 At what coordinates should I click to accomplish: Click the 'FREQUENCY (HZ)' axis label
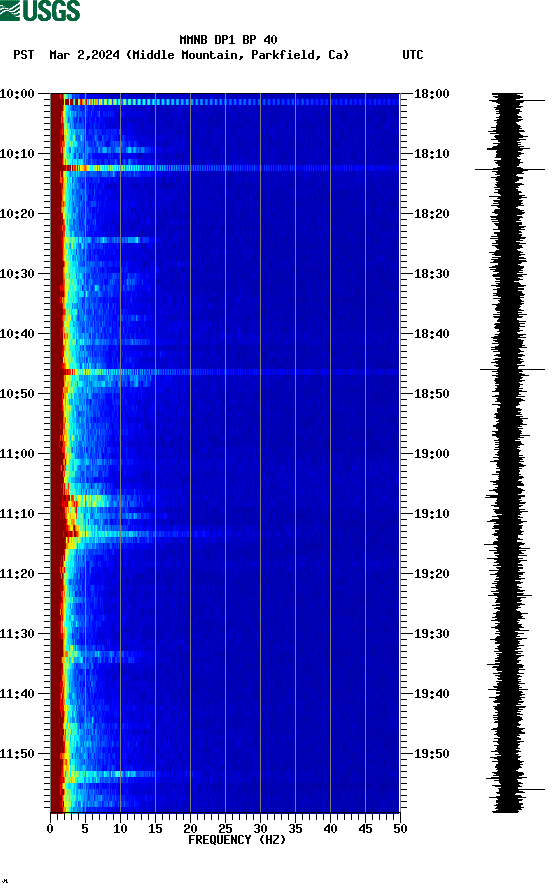coord(237,840)
